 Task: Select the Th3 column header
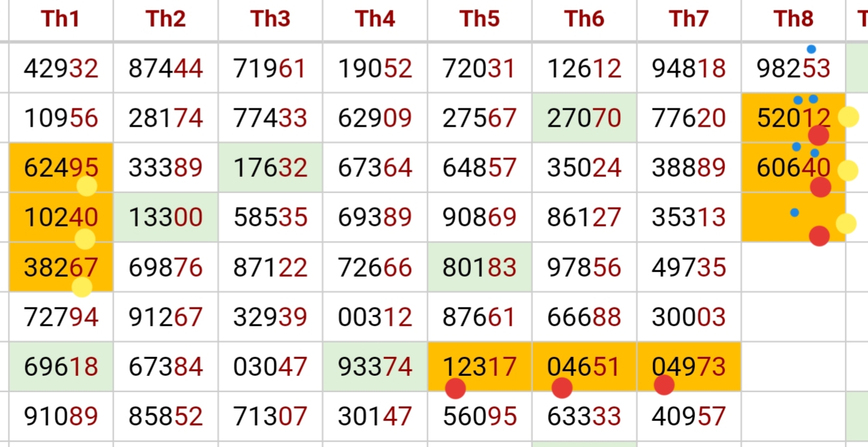coord(270,20)
